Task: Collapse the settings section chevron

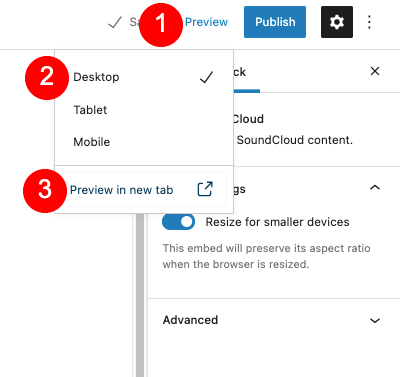Action: [x=375, y=188]
